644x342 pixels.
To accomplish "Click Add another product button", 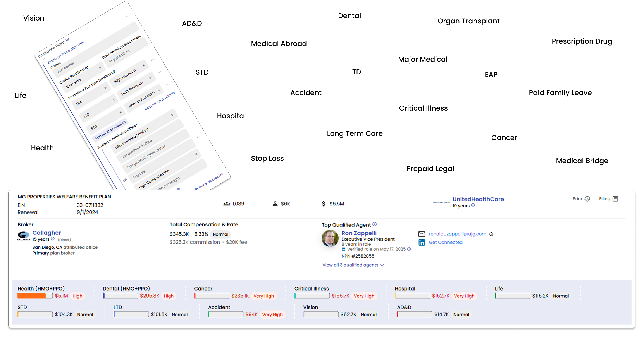I will 110,130.
